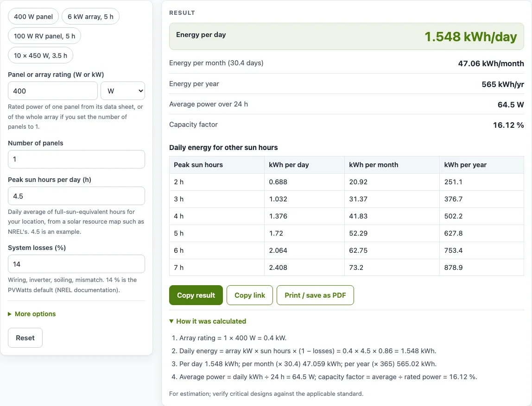Apply the 400 W panel preset
Screen dimensions: 532x406
coord(33,17)
